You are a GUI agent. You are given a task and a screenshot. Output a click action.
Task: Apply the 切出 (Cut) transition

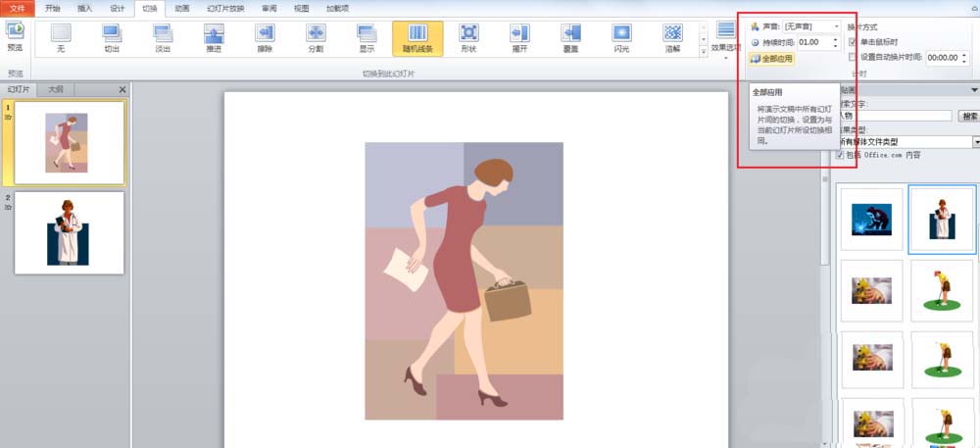(112, 38)
